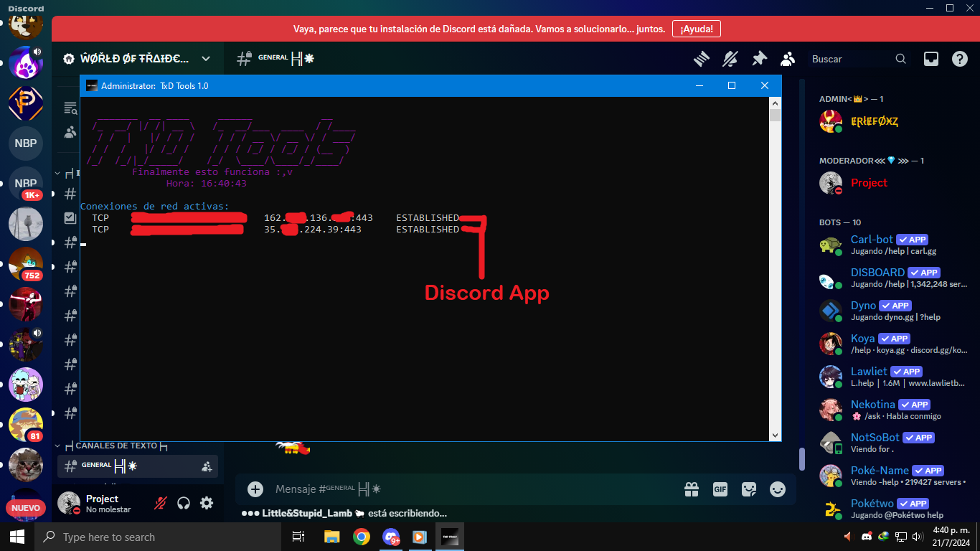Open the network icon in the system tray
This screenshot has width=980, height=551.
coord(901,537)
